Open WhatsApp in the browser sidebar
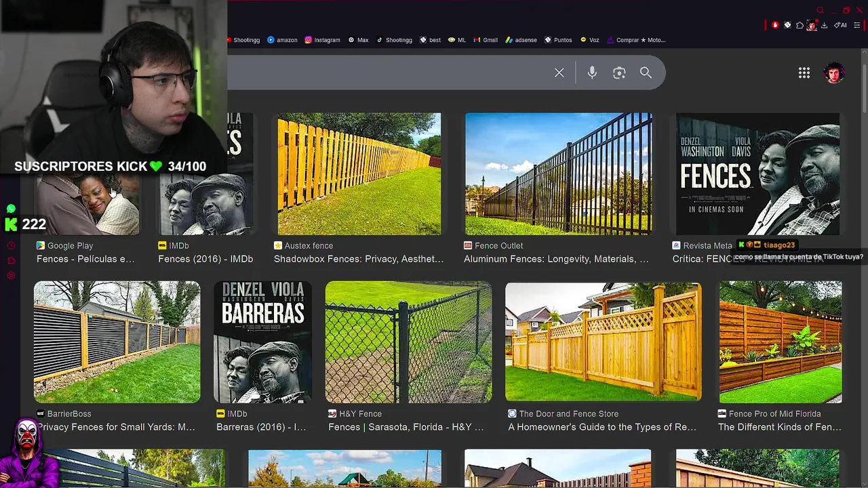 (11, 209)
